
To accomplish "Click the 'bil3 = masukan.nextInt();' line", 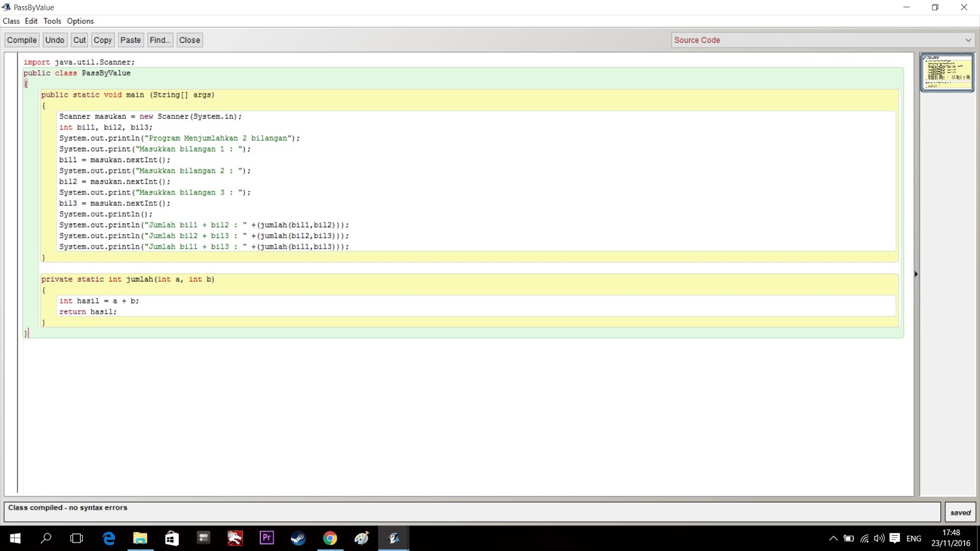I will pyautogui.click(x=115, y=203).
